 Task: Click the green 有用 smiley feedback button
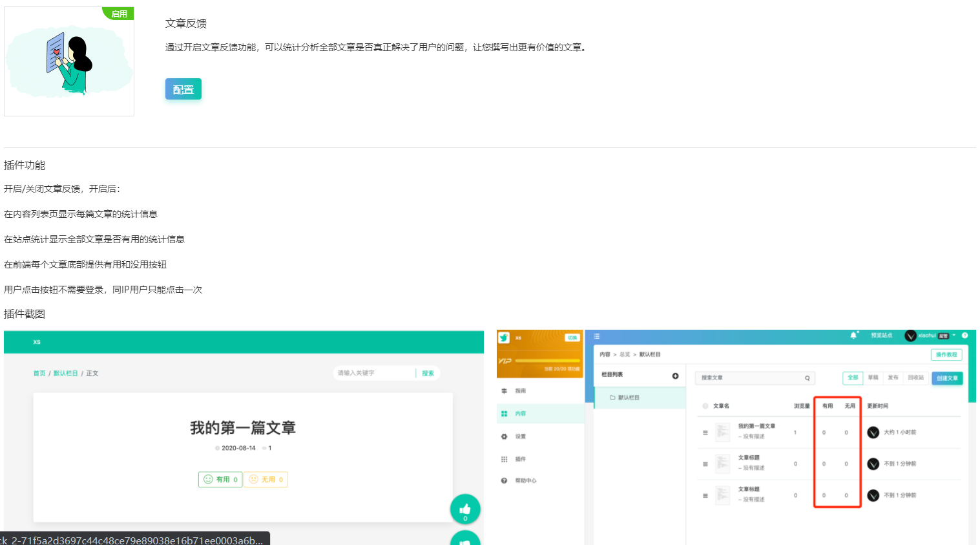click(x=220, y=479)
